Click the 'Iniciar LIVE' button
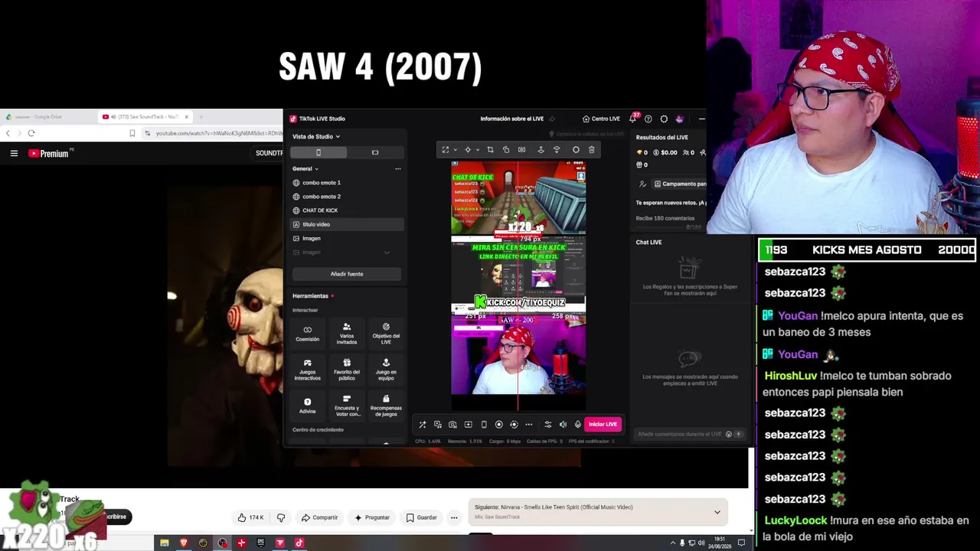The height and width of the screenshot is (551, 980). pyautogui.click(x=603, y=425)
